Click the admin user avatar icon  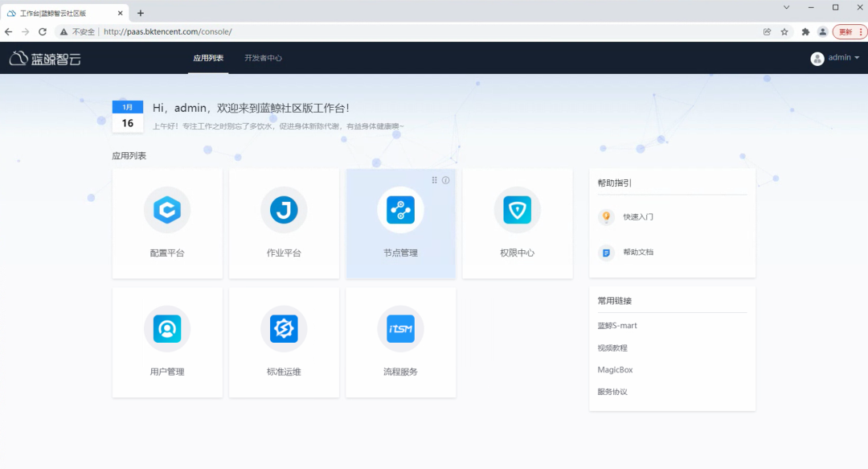pyautogui.click(x=817, y=58)
